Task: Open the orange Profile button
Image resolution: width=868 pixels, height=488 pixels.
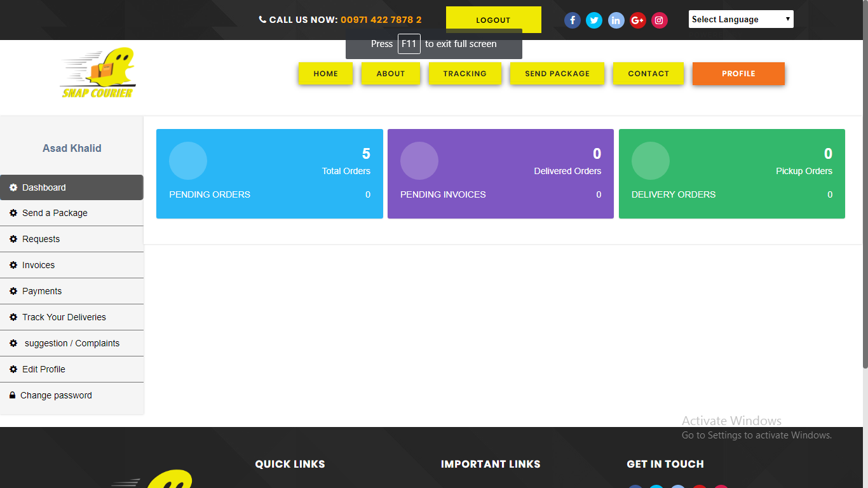Action: pyautogui.click(x=738, y=74)
